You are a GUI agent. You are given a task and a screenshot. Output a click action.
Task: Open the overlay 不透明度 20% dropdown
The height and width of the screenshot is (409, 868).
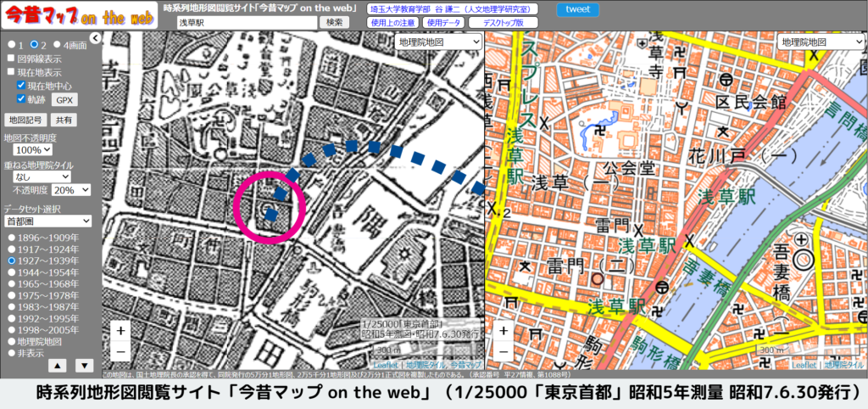click(71, 190)
